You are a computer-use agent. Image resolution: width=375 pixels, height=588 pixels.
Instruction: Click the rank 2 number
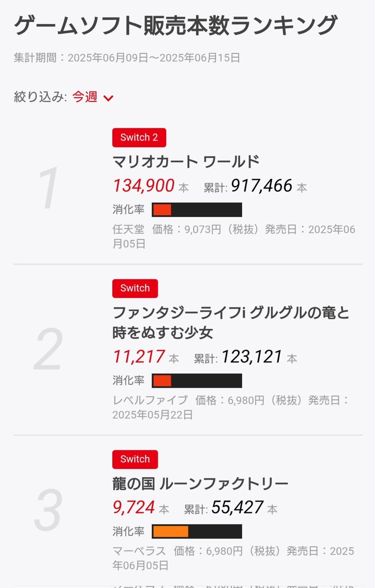pyautogui.click(x=49, y=348)
